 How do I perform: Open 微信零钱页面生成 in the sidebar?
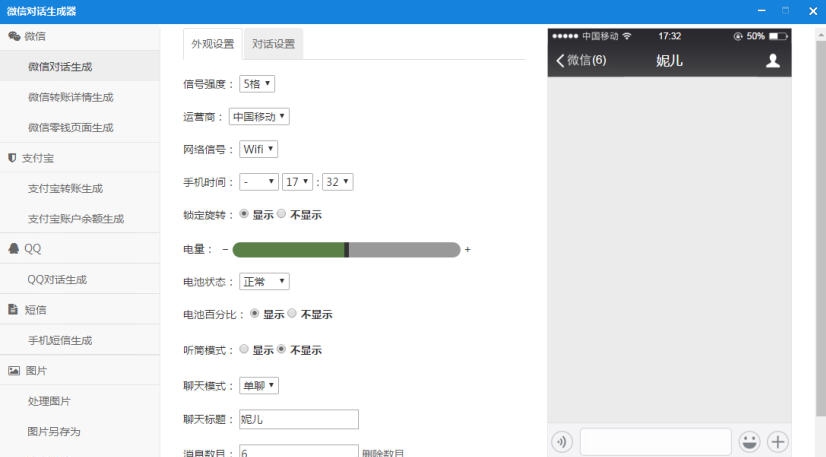(x=80, y=127)
